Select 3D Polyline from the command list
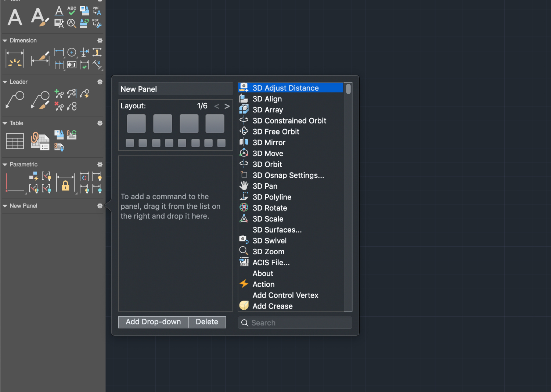 click(x=272, y=197)
